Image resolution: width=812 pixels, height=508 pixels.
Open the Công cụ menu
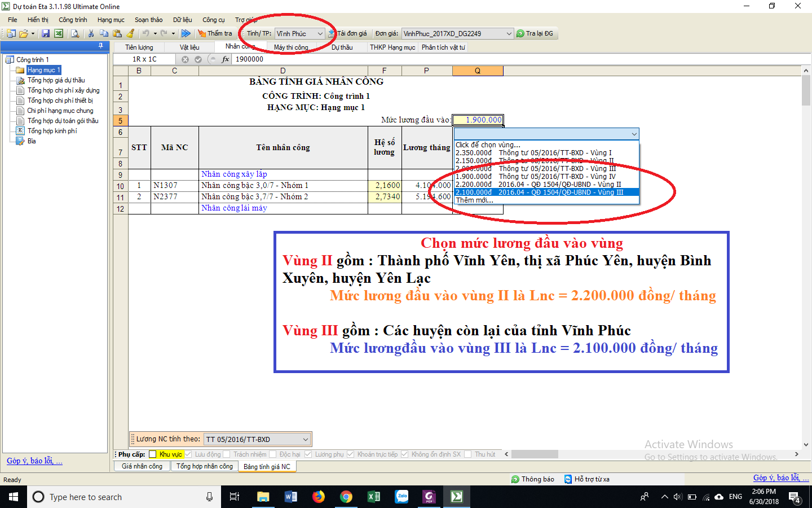coord(213,20)
